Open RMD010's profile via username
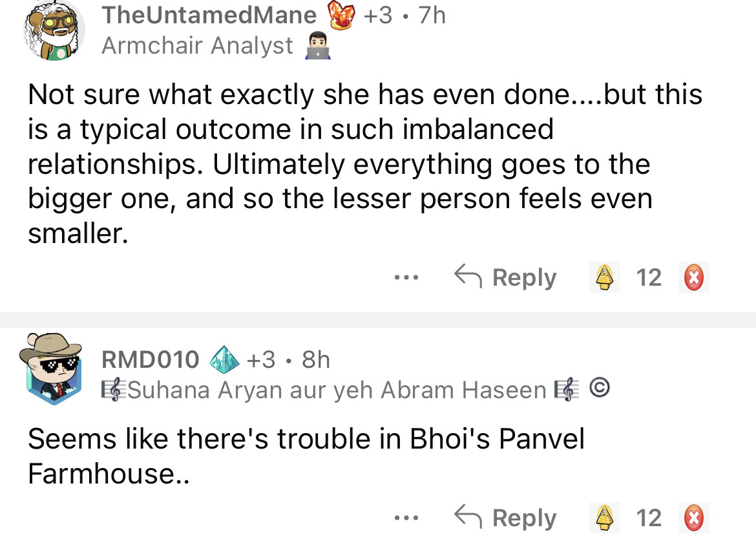The image size is (756, 543). (151, 359)
